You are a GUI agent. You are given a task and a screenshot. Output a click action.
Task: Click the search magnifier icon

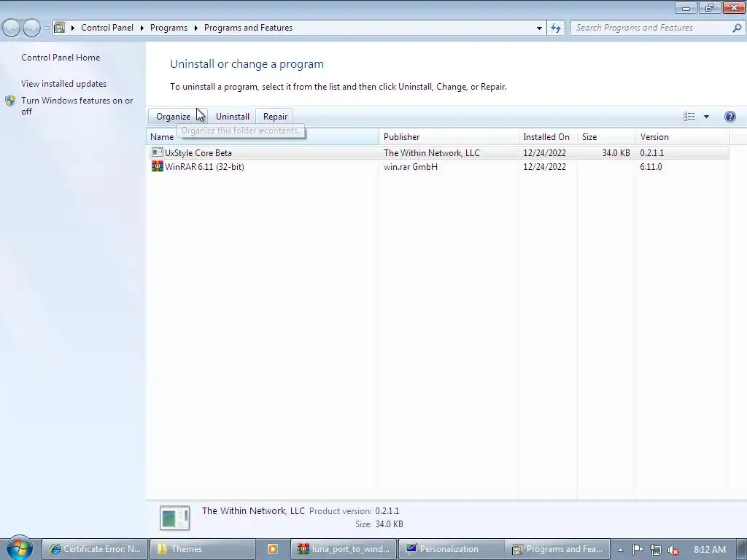[x=737, y=28]
